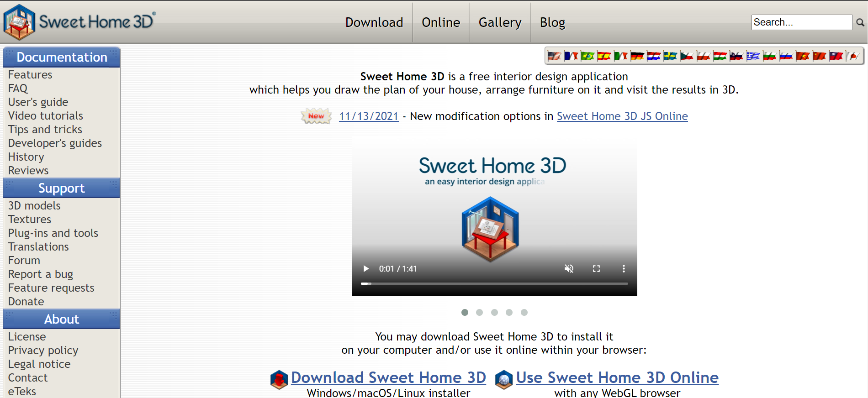Select the Taiwan flag language

[836, 56]
